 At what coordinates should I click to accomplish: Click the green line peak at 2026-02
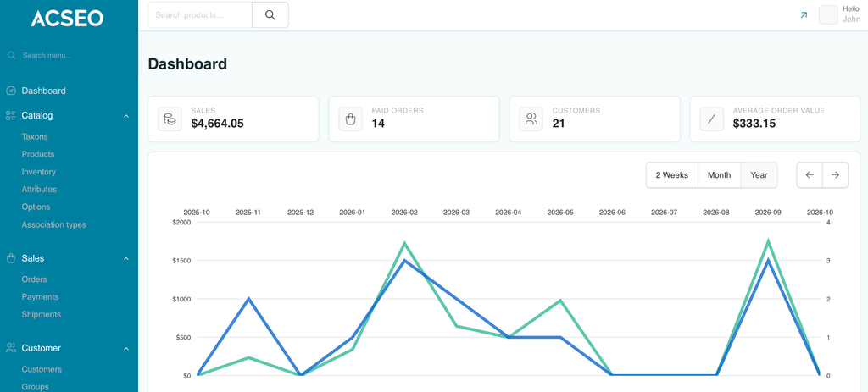coord(404,243)
